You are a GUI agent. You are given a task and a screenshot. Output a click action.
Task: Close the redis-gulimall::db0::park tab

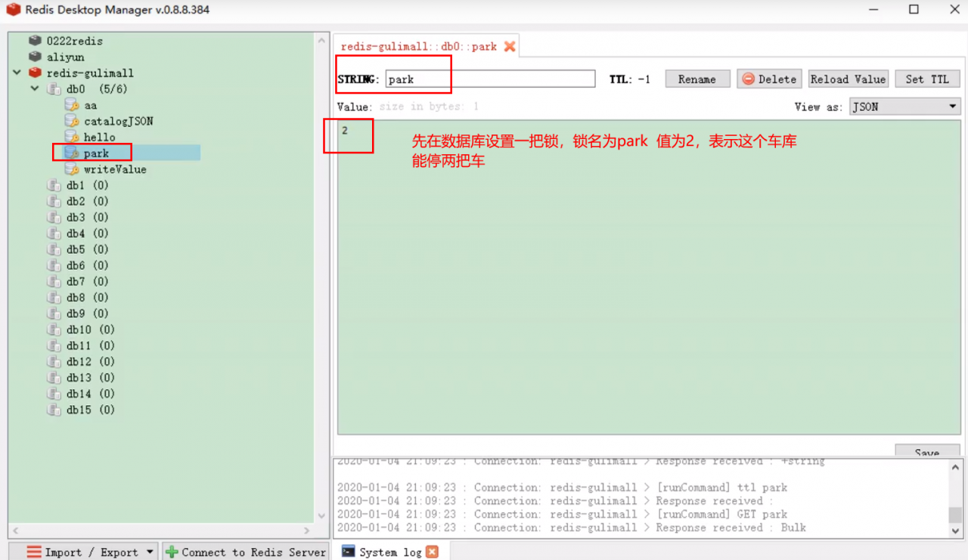(510, 46)
